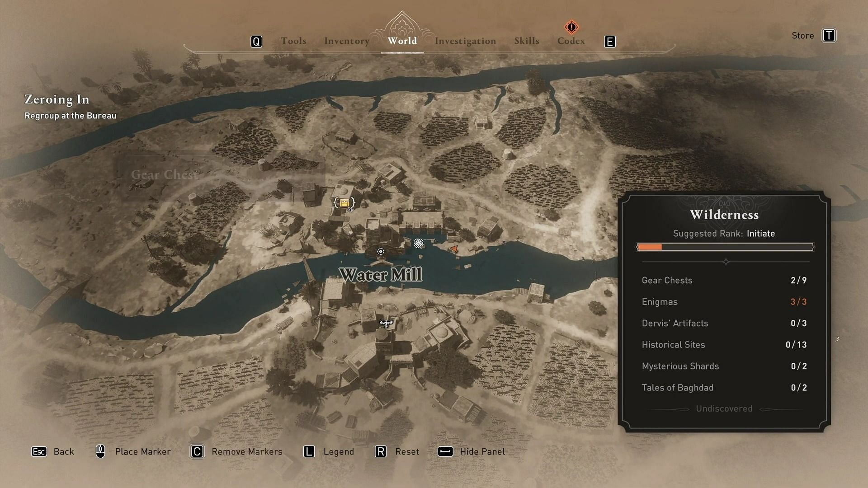Viewport: 868px width, 488px height.
Task: Click the Water Mill location label
Action: 380,274
